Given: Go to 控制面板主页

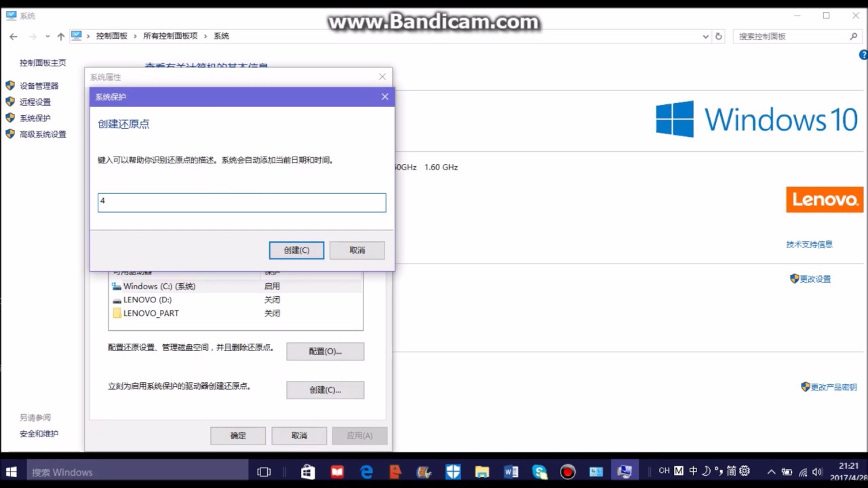Looking at the screenshot, I should click(x=43, y=62).
